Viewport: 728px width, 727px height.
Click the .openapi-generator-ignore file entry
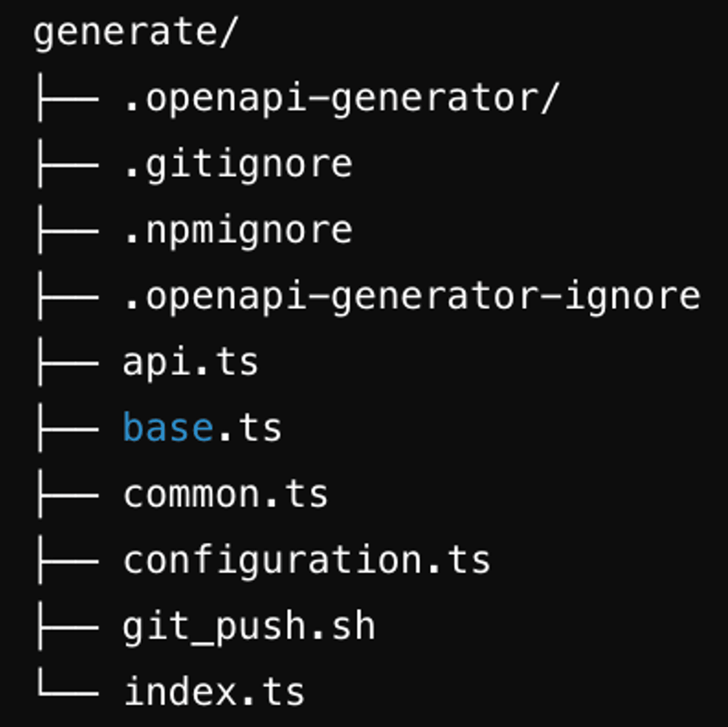[x=412, y=297]
